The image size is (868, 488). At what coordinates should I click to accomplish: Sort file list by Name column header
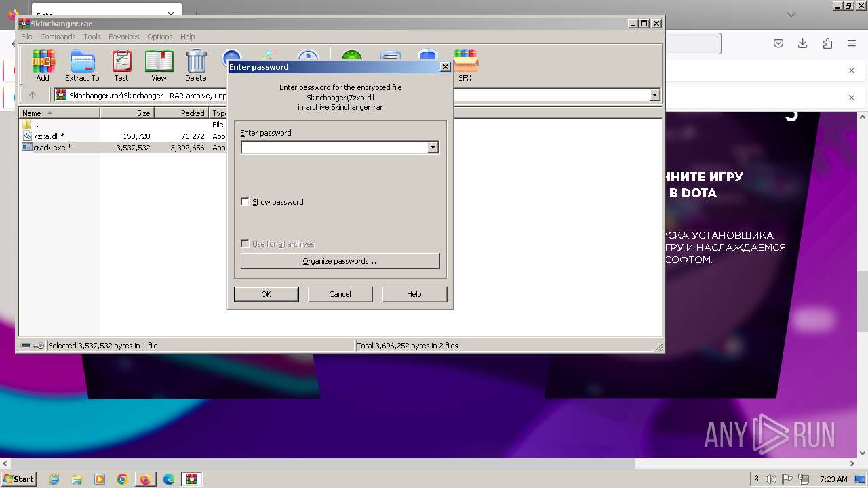(x=59, y=113)
